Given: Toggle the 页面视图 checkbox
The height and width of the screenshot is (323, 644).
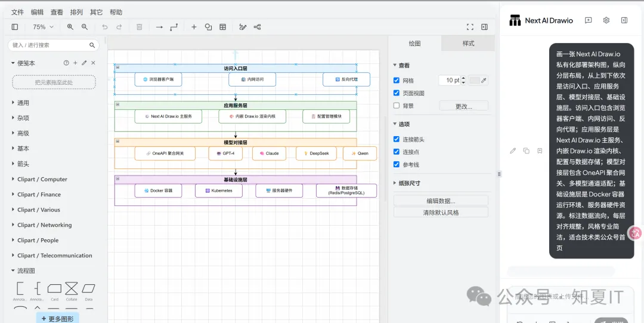Looking at the screenshot, I should click(397, 93).
